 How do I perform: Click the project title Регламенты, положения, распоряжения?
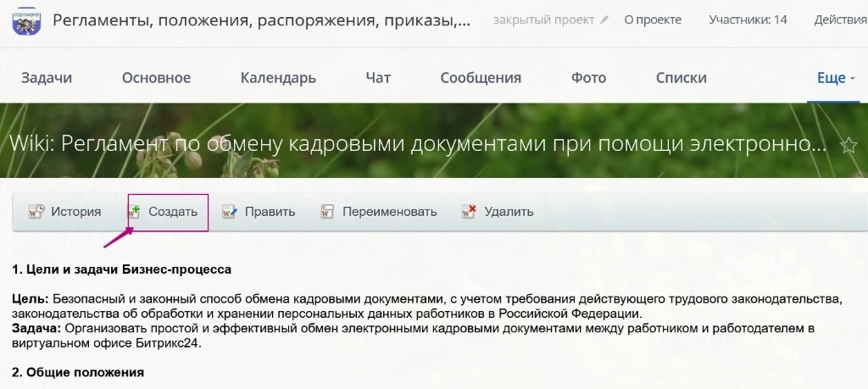[x=262, y=21]
